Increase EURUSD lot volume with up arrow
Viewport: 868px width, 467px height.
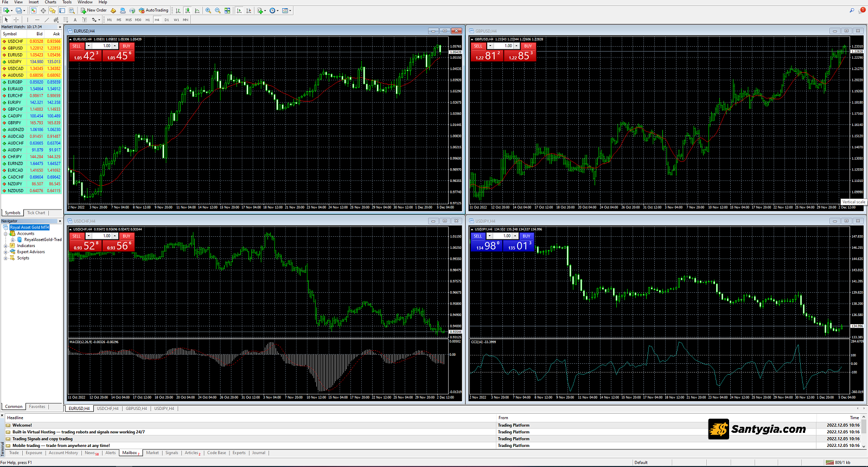[x=115, y=46]
